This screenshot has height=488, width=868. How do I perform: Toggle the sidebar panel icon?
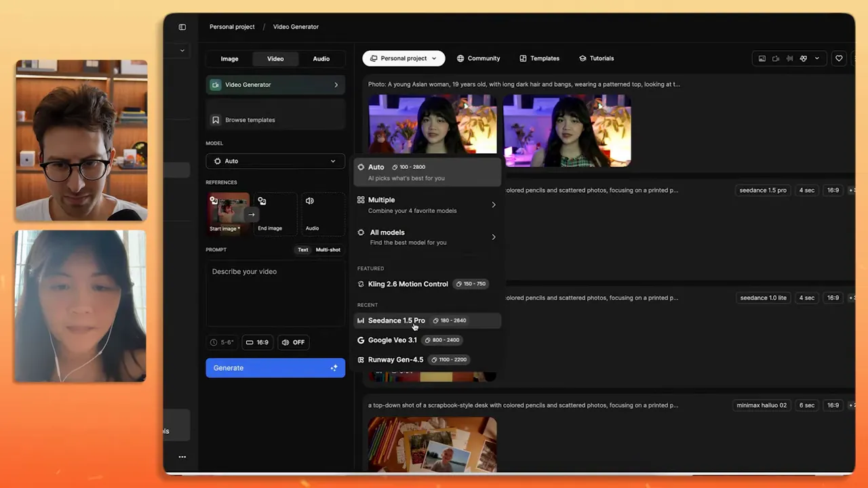182,27
